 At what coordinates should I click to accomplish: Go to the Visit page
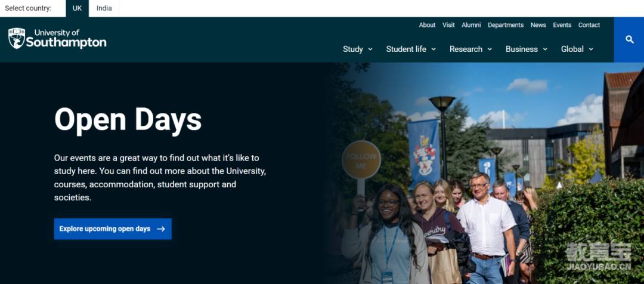pyautogui.click(x=448, y=25)
